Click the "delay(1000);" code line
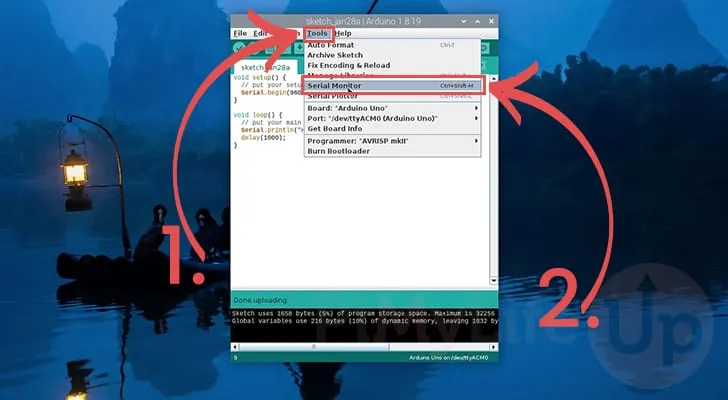This screenshot has width=728, height=400. [263, 137]
